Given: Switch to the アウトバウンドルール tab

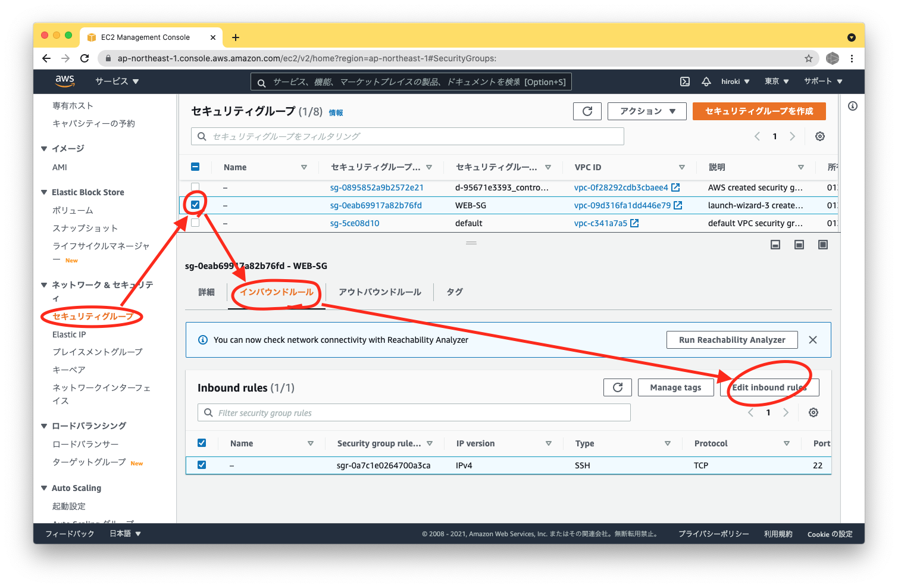Looking at the screenshot, I should [380, 292].
